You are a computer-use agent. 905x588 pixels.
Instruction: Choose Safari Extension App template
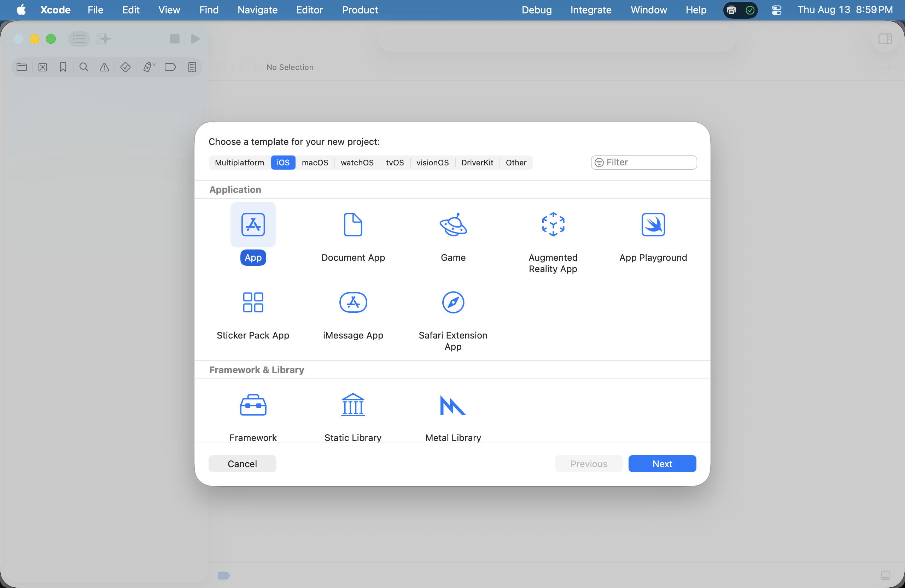(x=453, y=302)
